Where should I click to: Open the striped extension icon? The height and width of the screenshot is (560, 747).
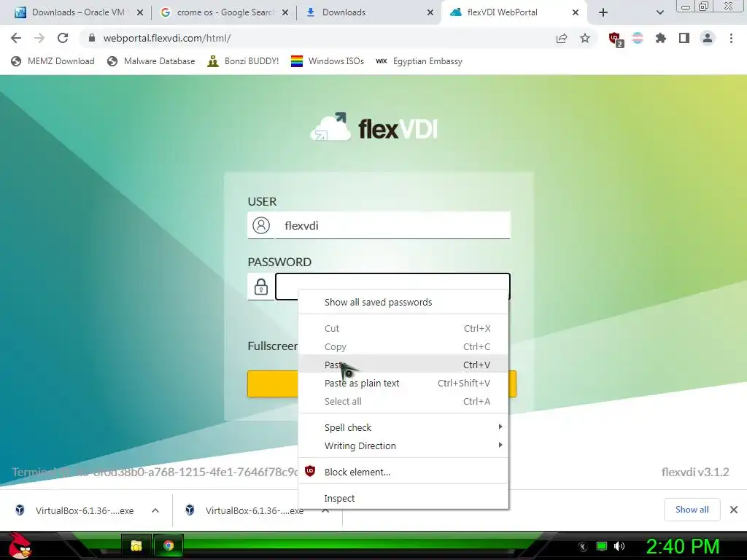pyautogui.click(x=638, y=38)
